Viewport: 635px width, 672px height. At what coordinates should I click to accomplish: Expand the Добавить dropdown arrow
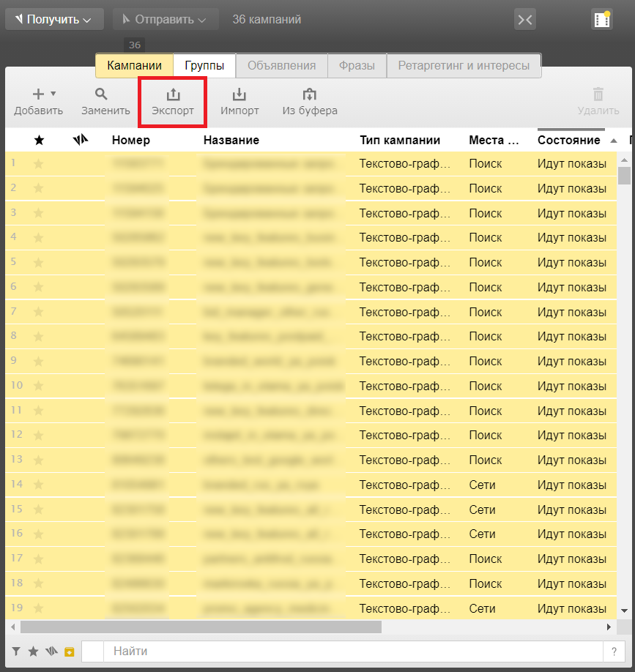tap(53, 94)
